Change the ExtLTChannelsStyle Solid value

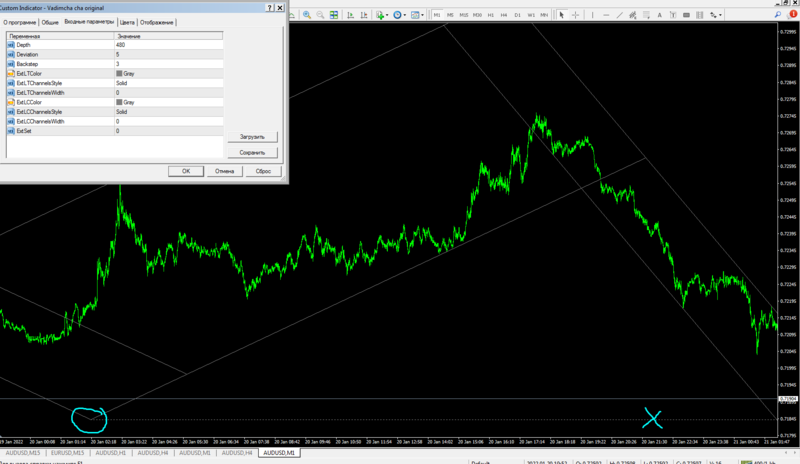coord(168,83)
